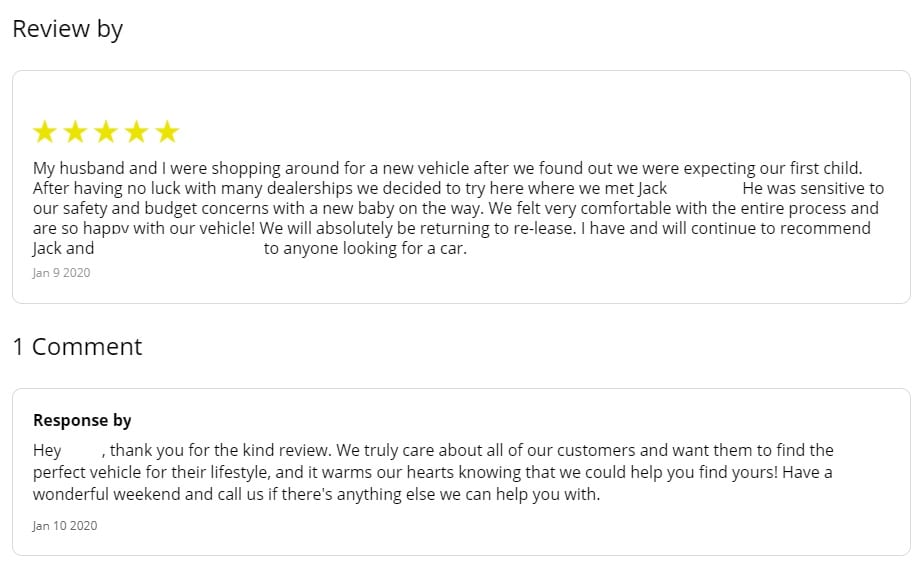Click the review date Jan 9 2020
Screen dimensions: 924x576
[61, 272]
